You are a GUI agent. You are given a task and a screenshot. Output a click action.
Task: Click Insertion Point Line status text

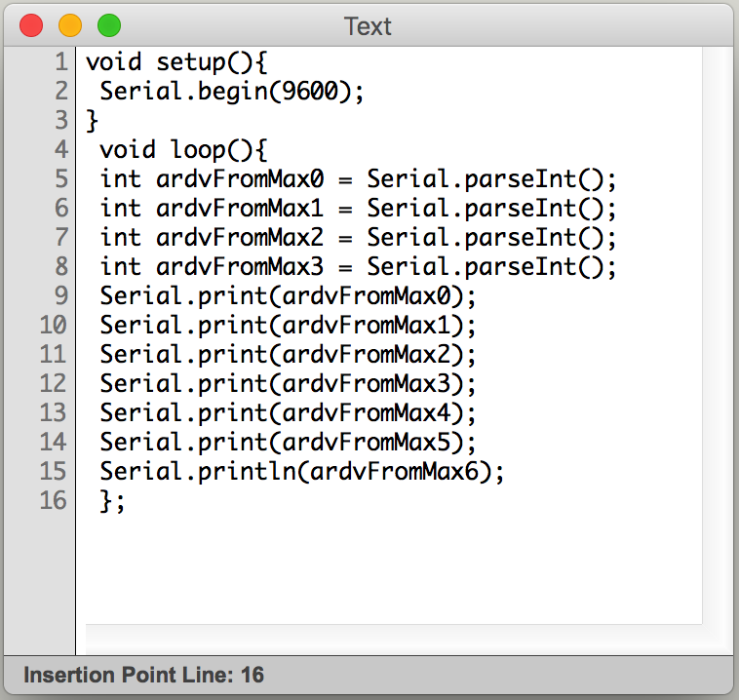pos(143,675)
